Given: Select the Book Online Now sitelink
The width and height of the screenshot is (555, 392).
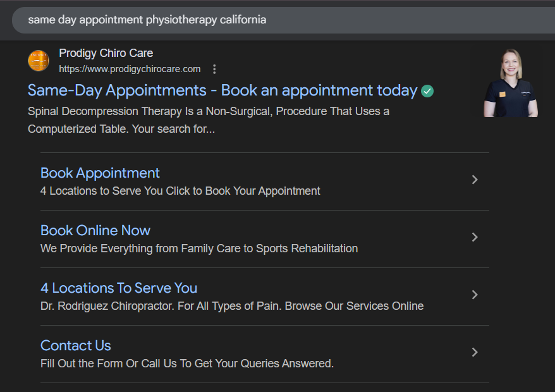Looking at the screenshot, I should click(x=95, y=230).
